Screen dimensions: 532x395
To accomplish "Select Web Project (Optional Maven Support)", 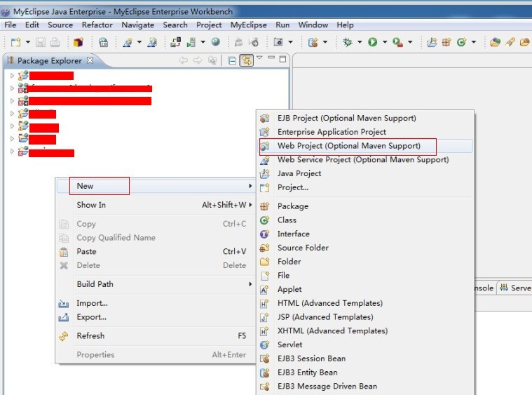I will 365,146.
